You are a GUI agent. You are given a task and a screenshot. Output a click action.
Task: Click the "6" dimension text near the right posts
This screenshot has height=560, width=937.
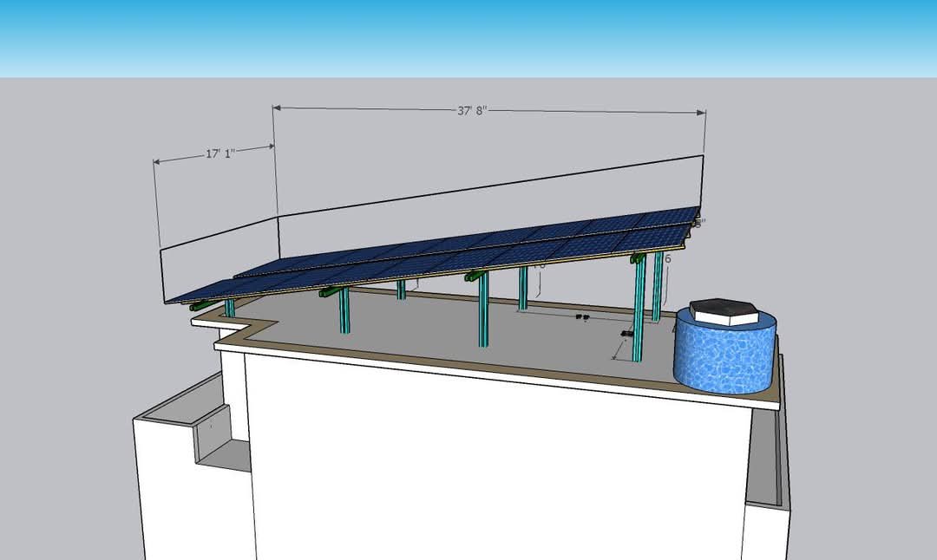666,258
